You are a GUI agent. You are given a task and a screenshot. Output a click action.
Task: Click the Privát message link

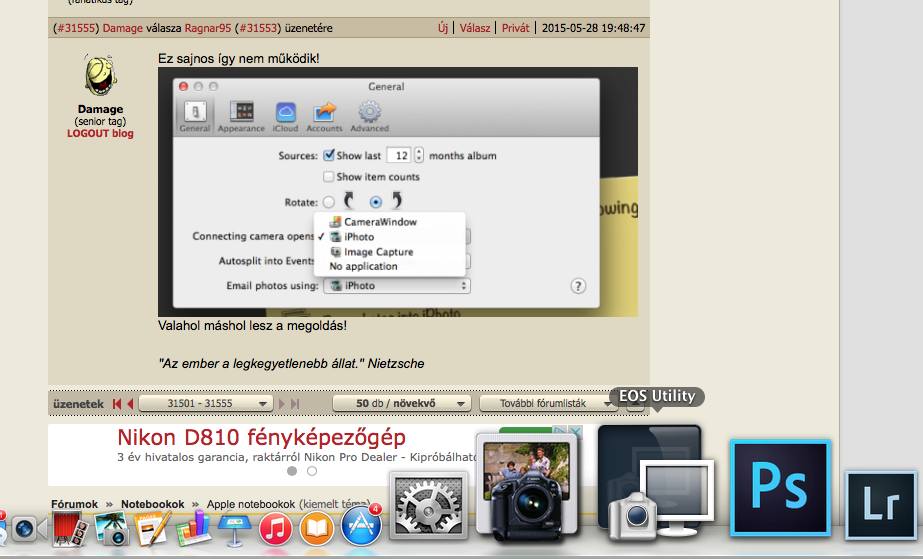(516, 28)
